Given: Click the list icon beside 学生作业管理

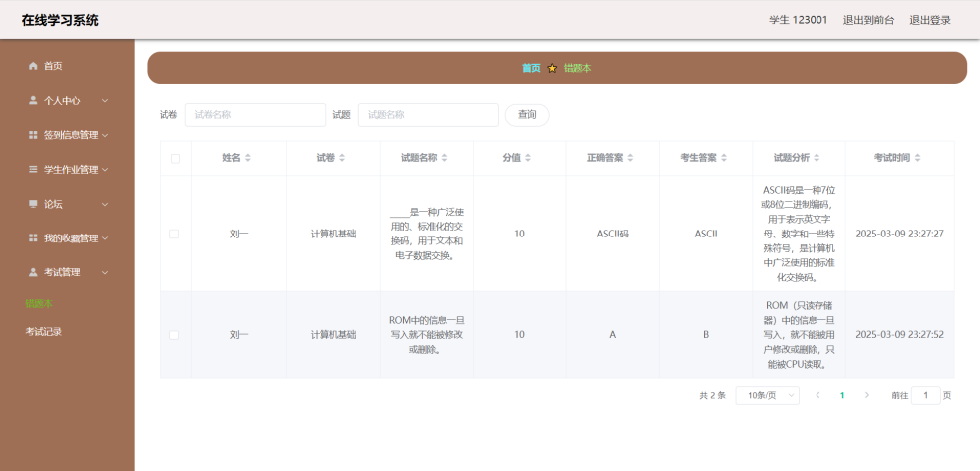Looking at the screenshot, I should [x=33, y=170].
